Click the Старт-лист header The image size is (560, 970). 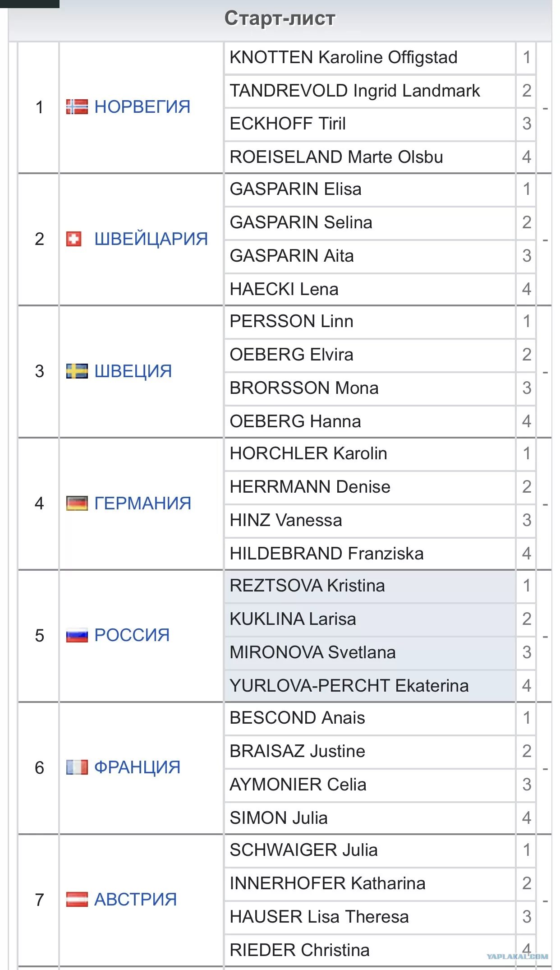click(280, 19)
